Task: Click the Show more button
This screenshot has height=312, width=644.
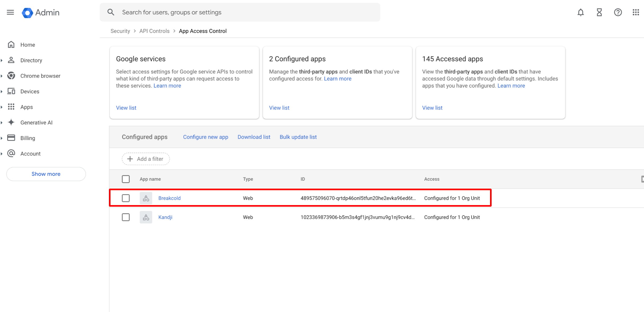Action: [46, 174]
